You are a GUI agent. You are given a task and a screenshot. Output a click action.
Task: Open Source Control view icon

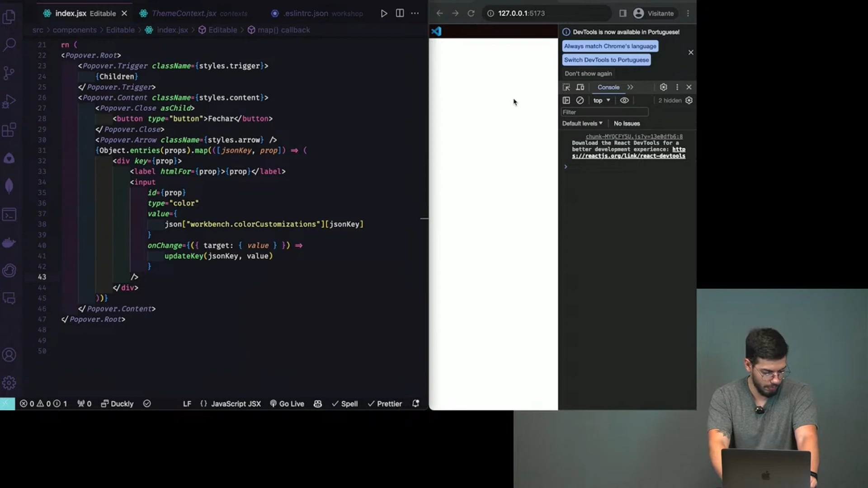9,73
